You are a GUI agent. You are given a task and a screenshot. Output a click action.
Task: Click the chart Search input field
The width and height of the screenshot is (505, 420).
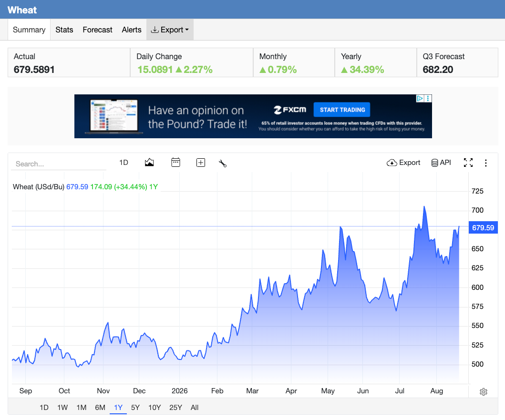point(59,164)
